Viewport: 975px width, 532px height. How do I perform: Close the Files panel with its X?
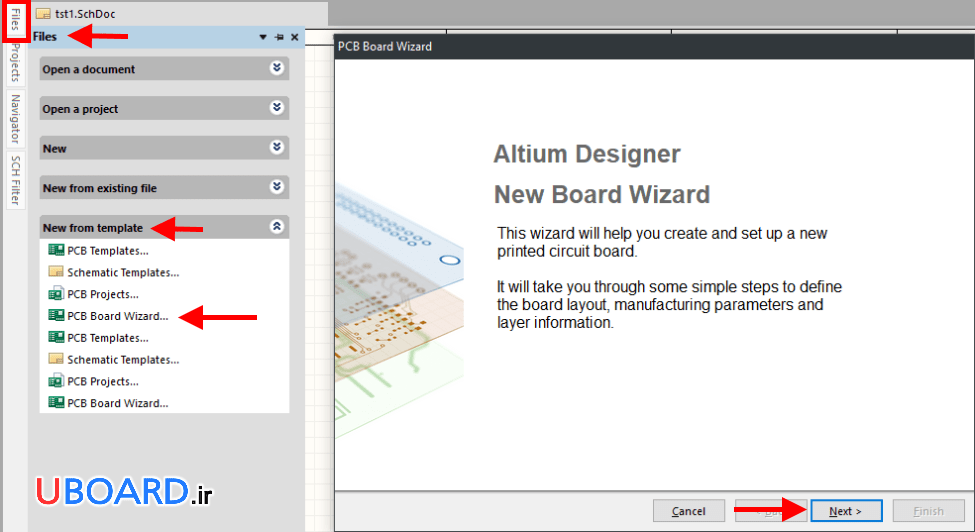tap(294, 37)
